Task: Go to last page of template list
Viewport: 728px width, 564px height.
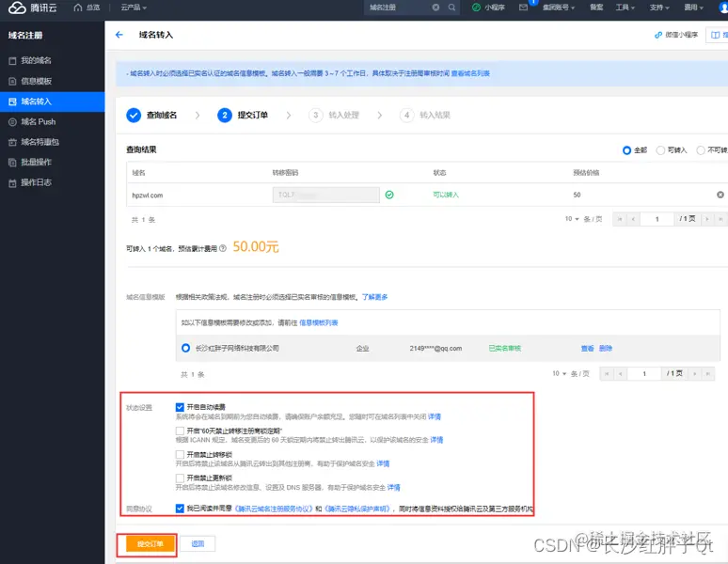Action: pos(708,373)
